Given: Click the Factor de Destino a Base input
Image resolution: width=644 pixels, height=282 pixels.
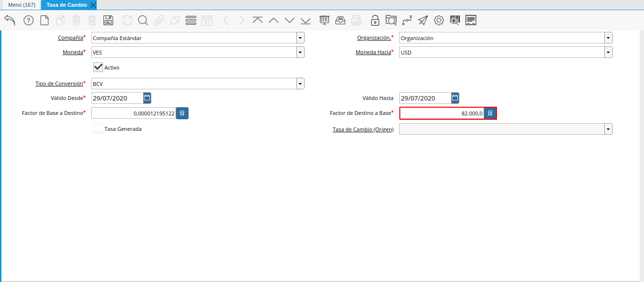Looking at the screenshot, I should pyautogui.click(x=442, y=113).
